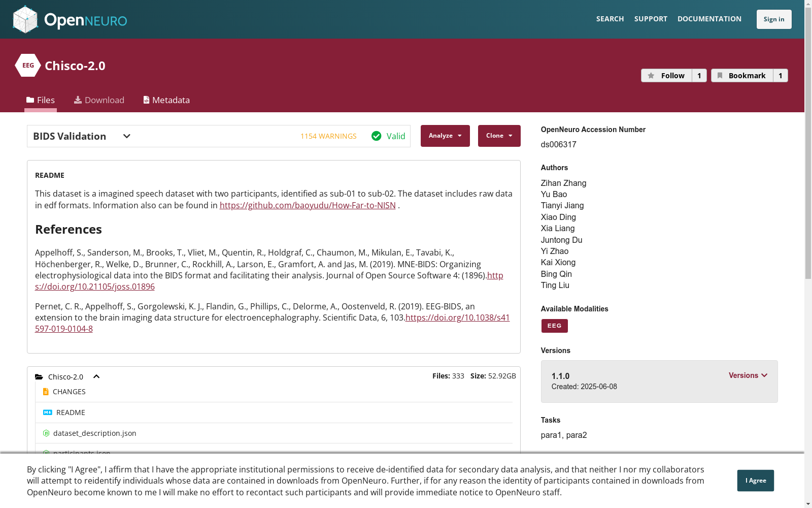Screen dimensions: 812x508
Task: Click the References heading
Action: point(69,229)
